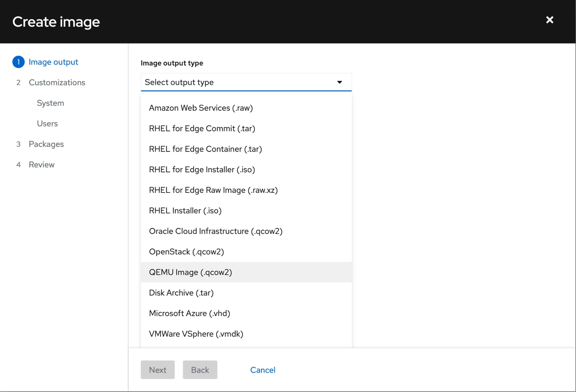Click the step 1 numbered circle indicator

[x=18, y=62]
